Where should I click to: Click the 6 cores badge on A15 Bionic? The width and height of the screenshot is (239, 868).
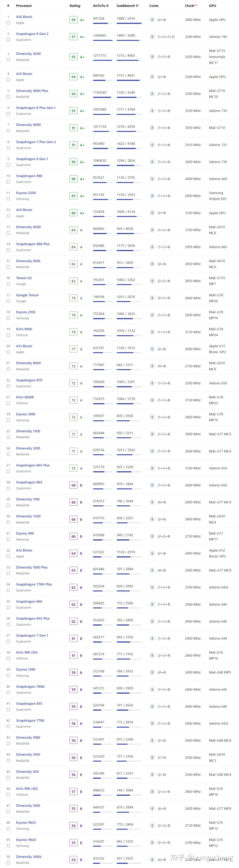tap(152, 77)
